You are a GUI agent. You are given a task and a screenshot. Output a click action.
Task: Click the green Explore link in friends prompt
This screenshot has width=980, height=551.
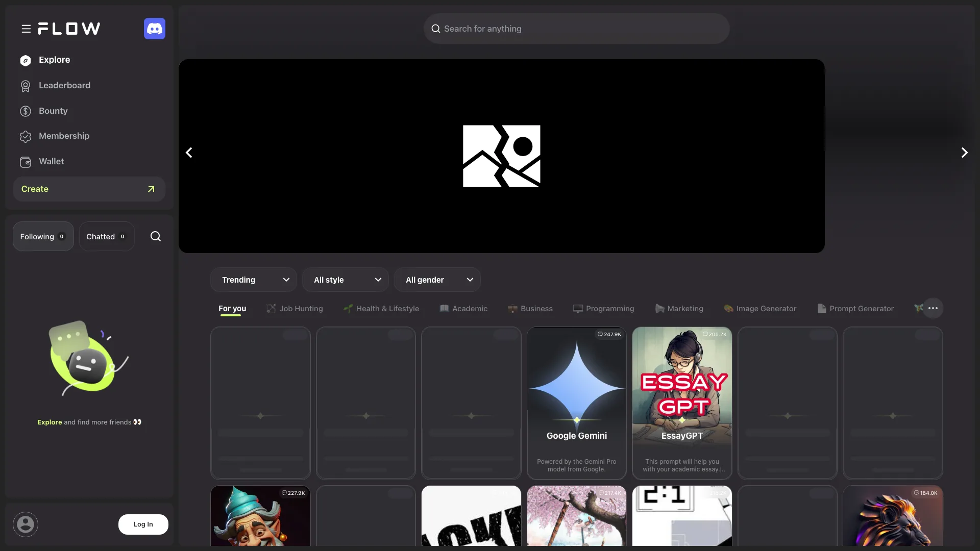click(x=50, y=422)
